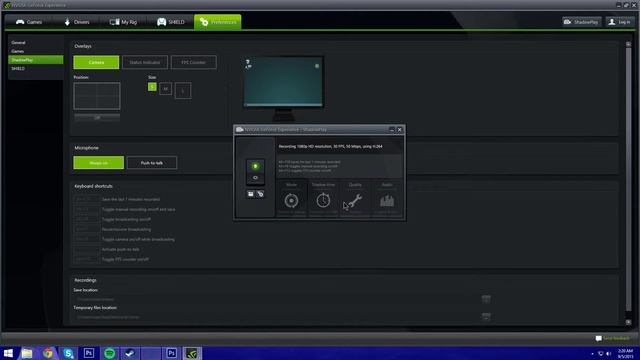Open Google Chrome from the taskbar
The height and width of the screenshot is (360, 640).
pos(48,353)
